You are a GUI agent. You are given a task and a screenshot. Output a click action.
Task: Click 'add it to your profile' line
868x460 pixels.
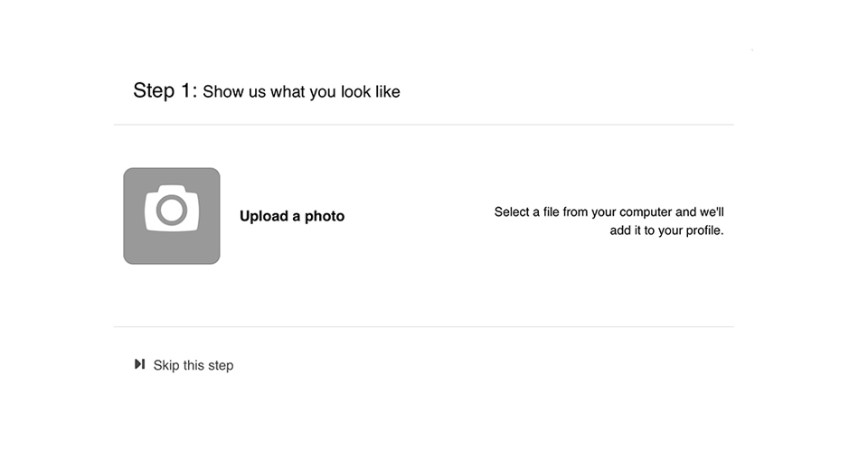pos(666,230)
